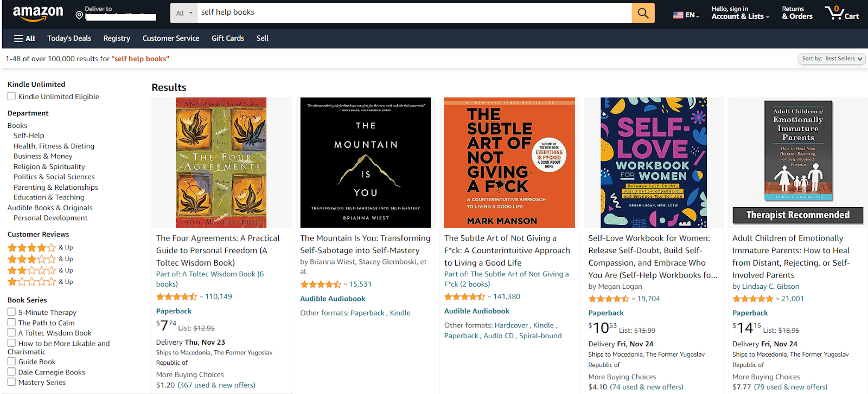This screenshot has width=868, height=394.
Task: Select the Self-Help department
Action: pos(29,135)
